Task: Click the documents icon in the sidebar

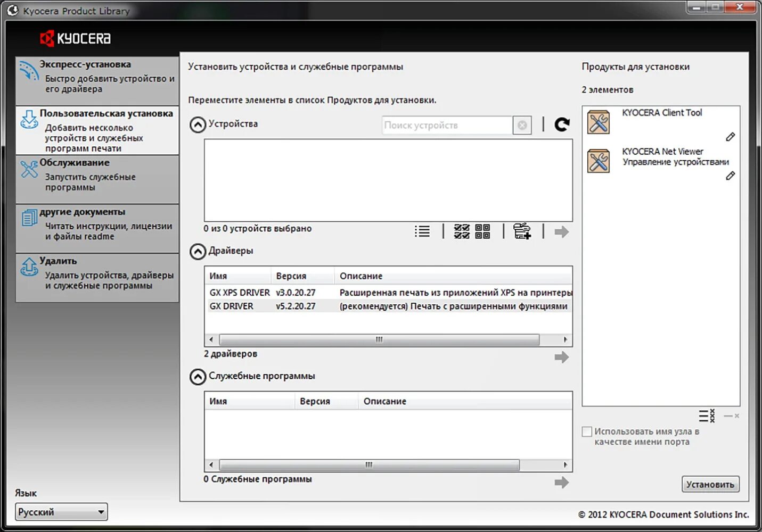Action: (29, 218)
